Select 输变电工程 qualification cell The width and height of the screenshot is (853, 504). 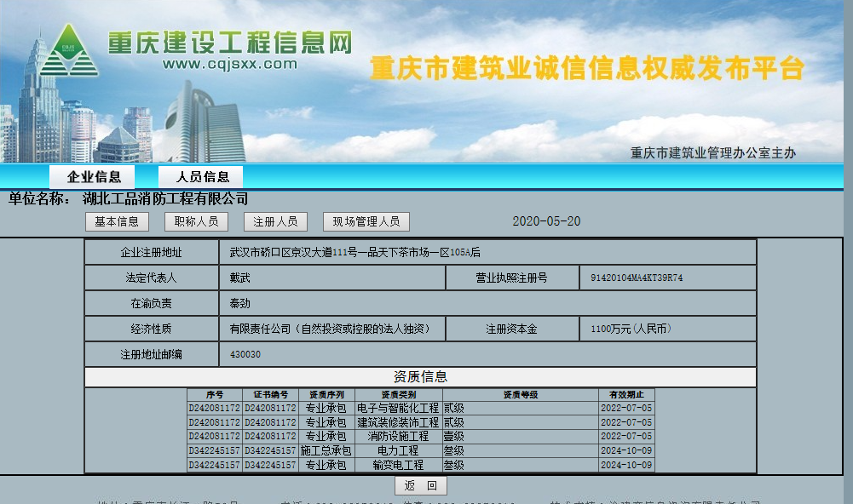tap(398, 466)
